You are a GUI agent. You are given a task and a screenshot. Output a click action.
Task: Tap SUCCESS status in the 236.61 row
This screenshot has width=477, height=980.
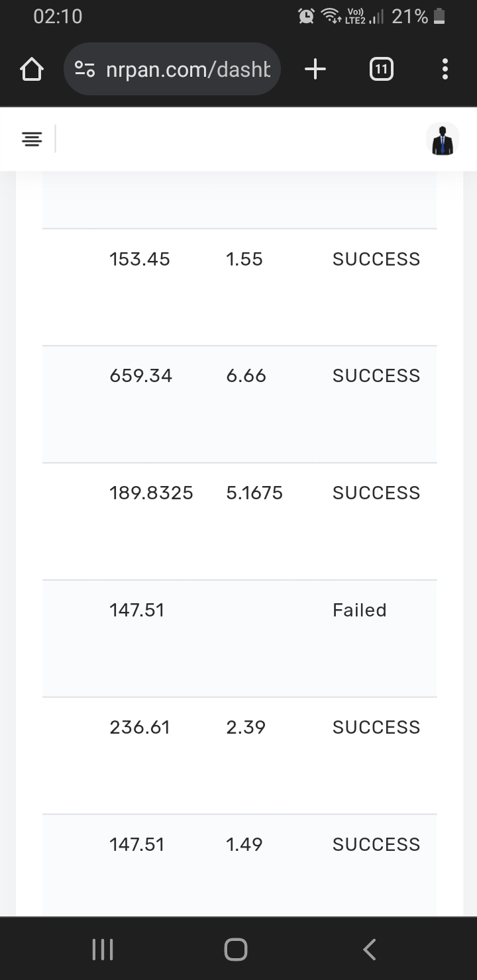point(376,727)
